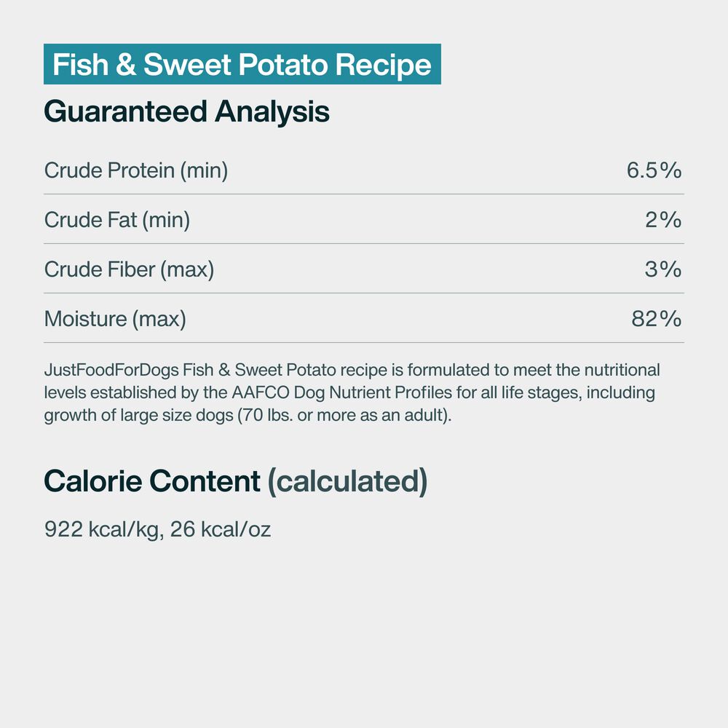Select the Guaranteed Analysis heading
728x728 pixels.
pyautogui.click(x=186, y=111)
